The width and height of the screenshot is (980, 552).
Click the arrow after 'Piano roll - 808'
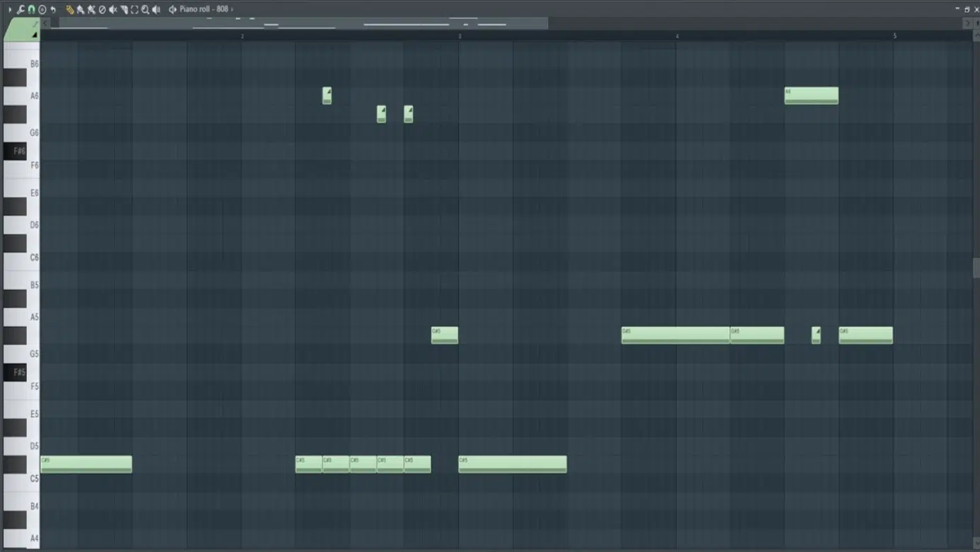(x=232, y=9)
